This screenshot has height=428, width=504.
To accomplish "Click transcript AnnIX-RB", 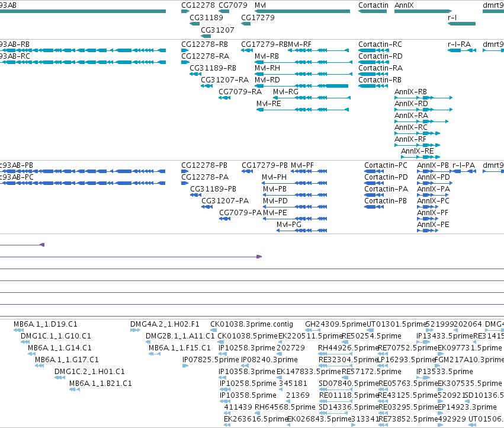I will pyautogui.click(x=410, y=92).
